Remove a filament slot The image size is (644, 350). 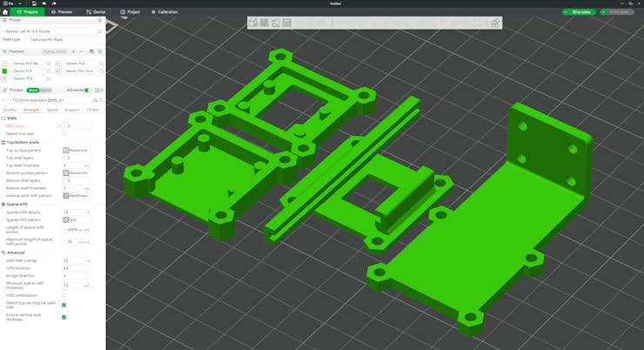81,51
